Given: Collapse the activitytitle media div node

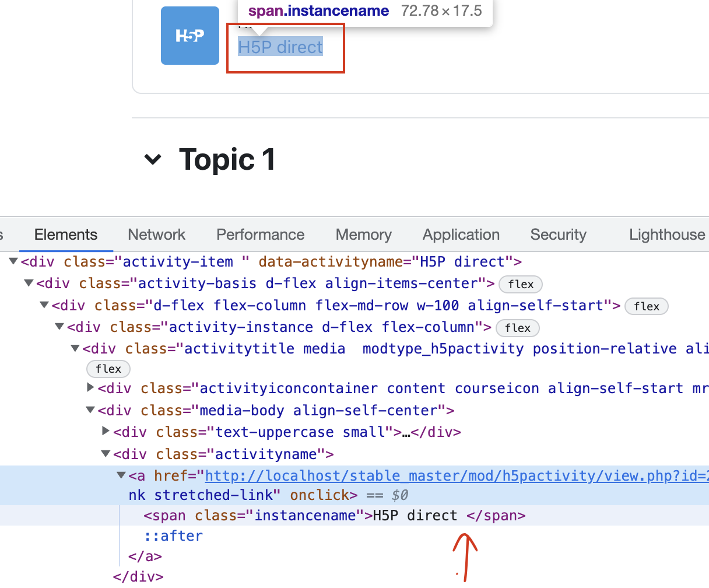Looking at the screenshot, I should (75, 349).
